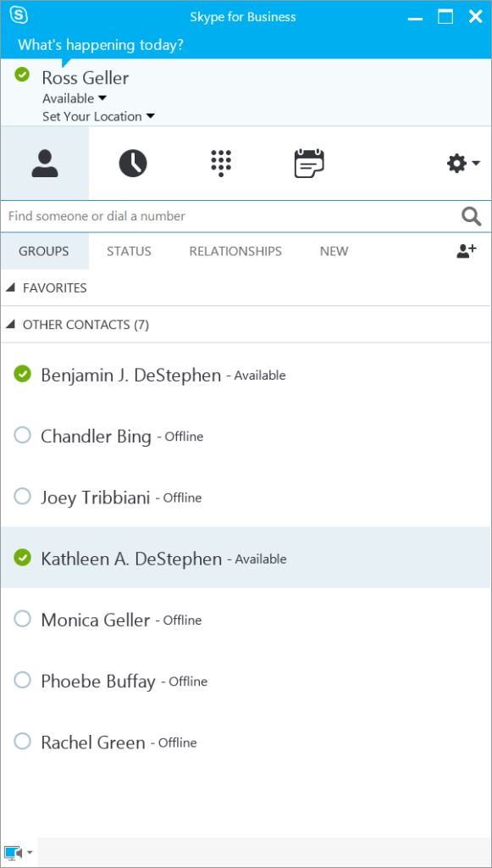Click the Add a Contact icon

[x=466, y=251]
